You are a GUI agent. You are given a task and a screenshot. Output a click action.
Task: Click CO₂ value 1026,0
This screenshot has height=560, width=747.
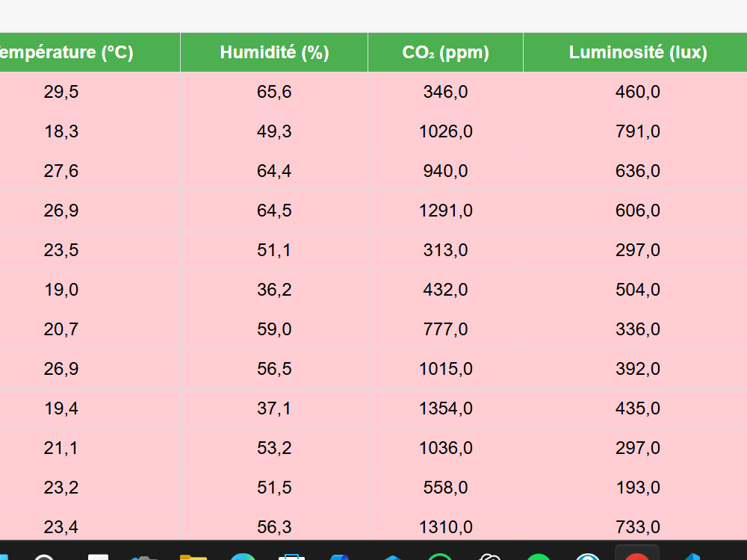point(445,131)
